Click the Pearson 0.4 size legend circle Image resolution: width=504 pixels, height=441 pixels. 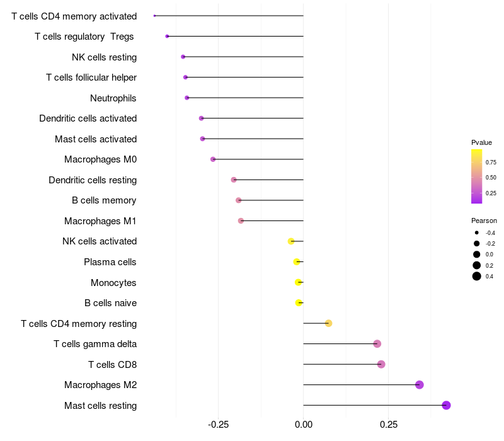point(477,276)
